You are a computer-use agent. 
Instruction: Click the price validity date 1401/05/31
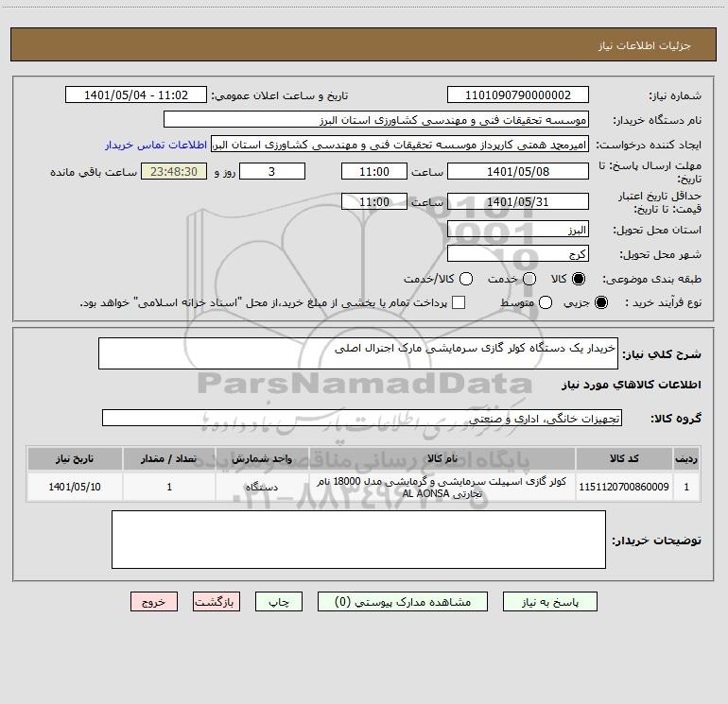tap(518, 201)
